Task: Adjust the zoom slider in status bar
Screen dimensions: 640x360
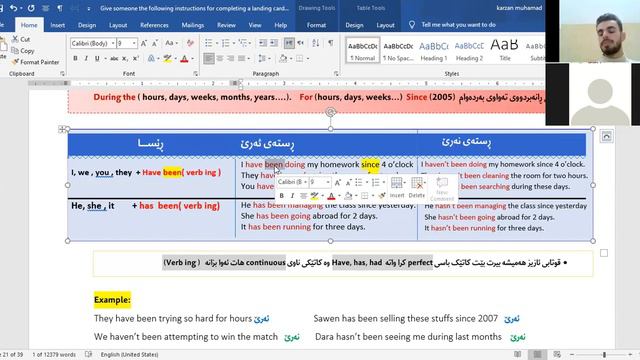Action: click(604, 354)
